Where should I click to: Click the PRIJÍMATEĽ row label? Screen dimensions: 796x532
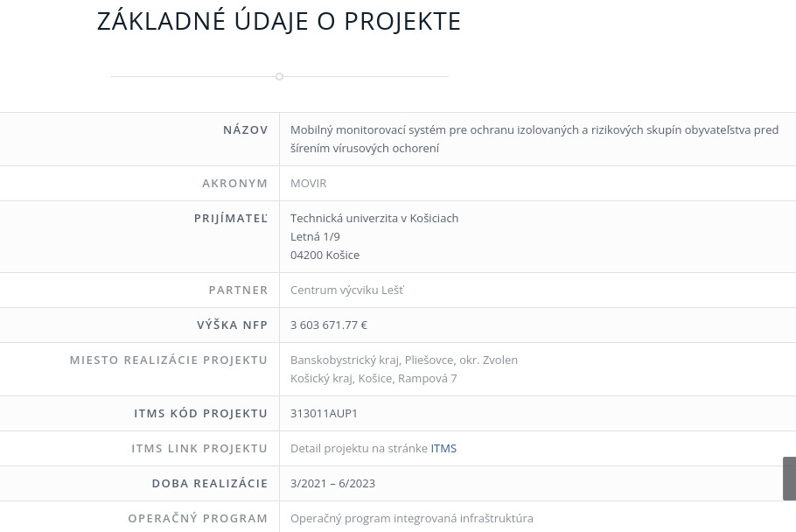coord(231,218)
